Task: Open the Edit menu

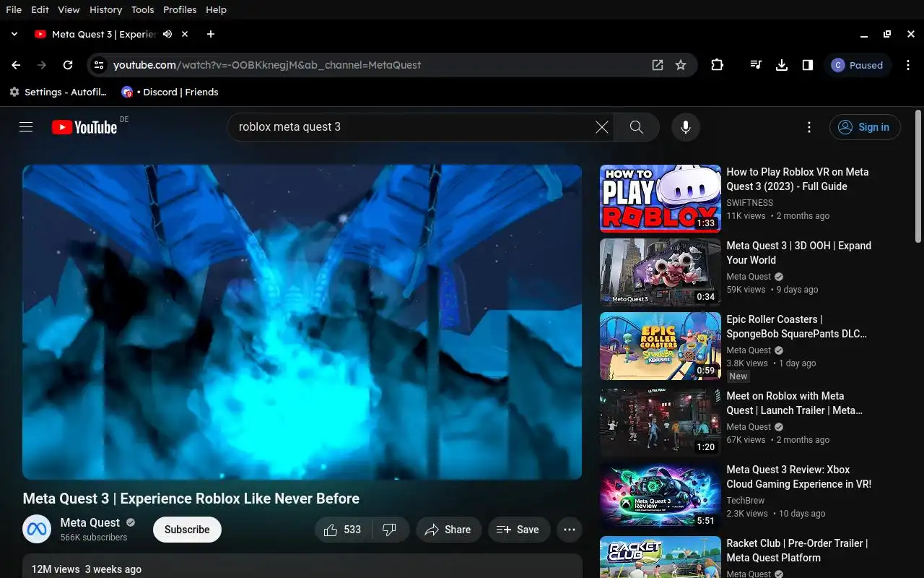Action: (x=40, y=9)
